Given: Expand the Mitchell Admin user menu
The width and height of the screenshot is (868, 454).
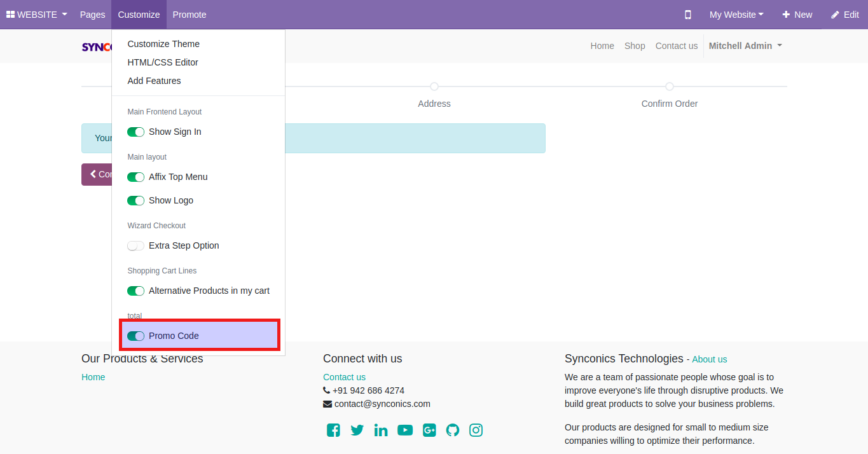Looking at the screenshot, I should pyautogui.click(x=745, y=46).
